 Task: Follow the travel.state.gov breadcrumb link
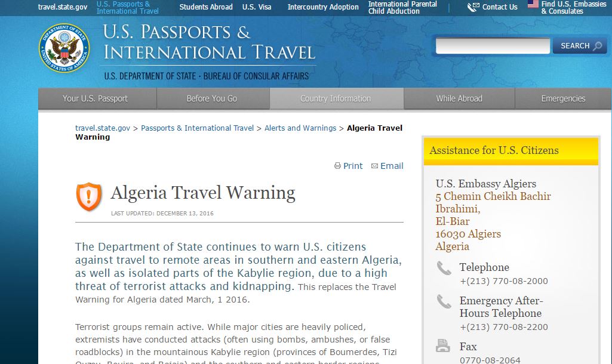pos(103,128)
